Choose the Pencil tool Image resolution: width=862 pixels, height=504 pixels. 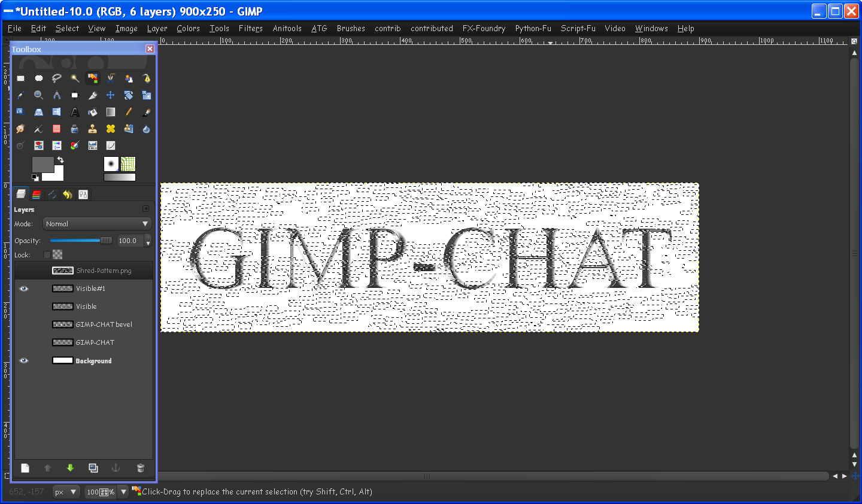coord(129,112)
